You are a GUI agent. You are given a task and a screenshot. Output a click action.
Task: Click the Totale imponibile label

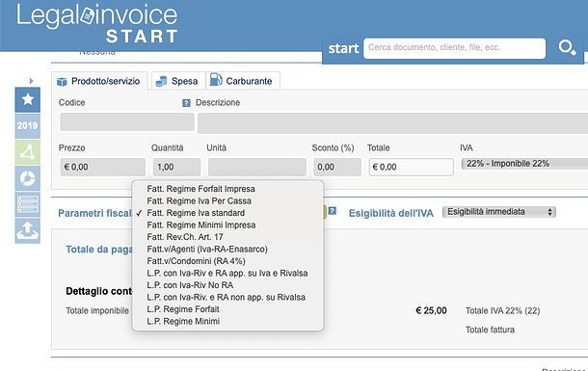(x=97, y=310)
